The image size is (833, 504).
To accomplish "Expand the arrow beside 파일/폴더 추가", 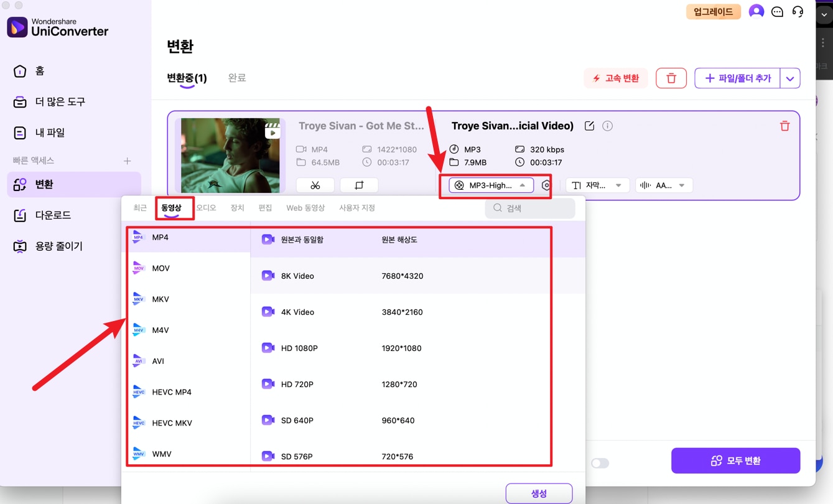I will coord(790,78).
